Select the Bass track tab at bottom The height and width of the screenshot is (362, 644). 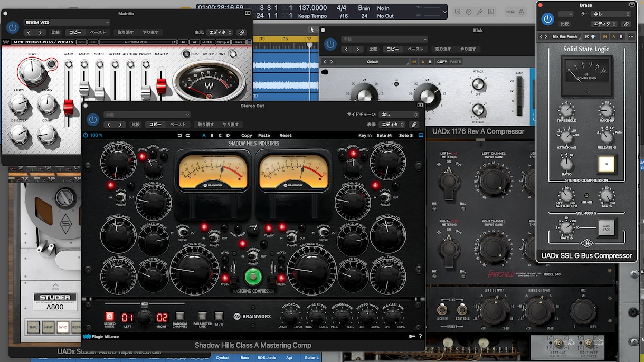[x=244, y=358]
